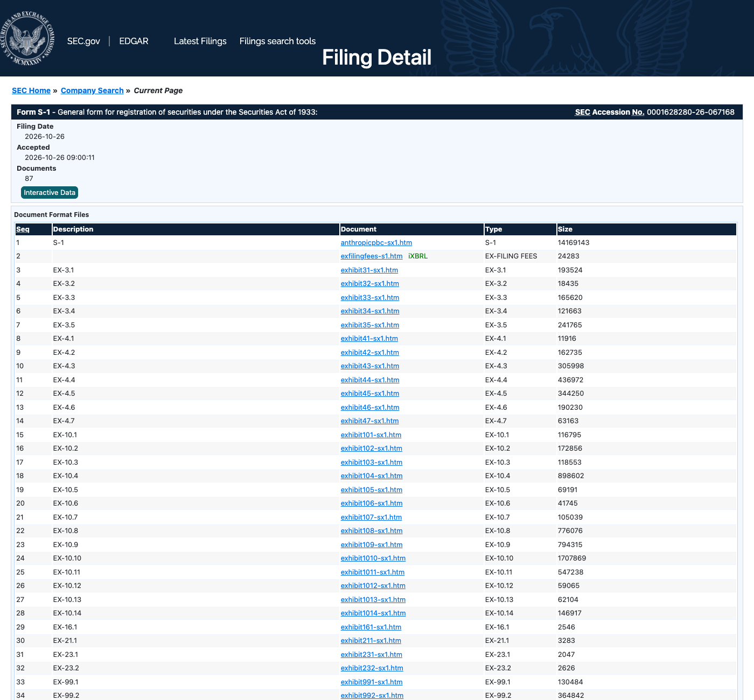The image size is (754, 700).
Task: Open exhibit43-sx1.htm link
Action: pos(370,366)
